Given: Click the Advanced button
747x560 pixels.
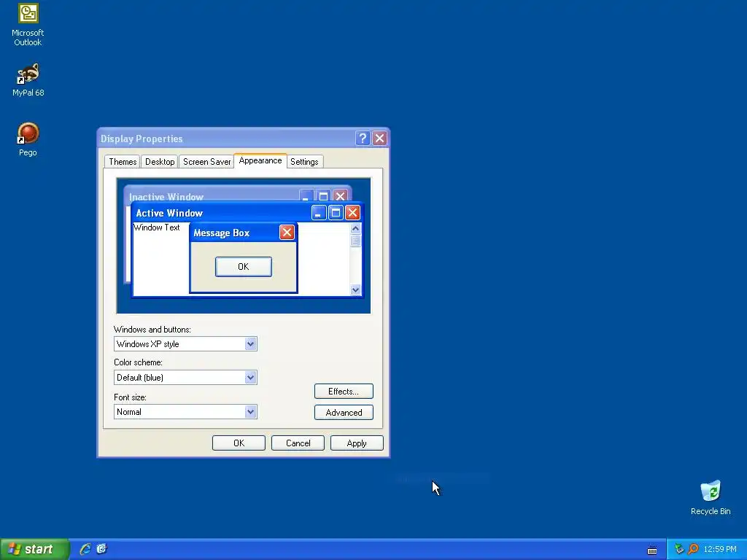Looking at the screenshot, I should pos(344,413).
